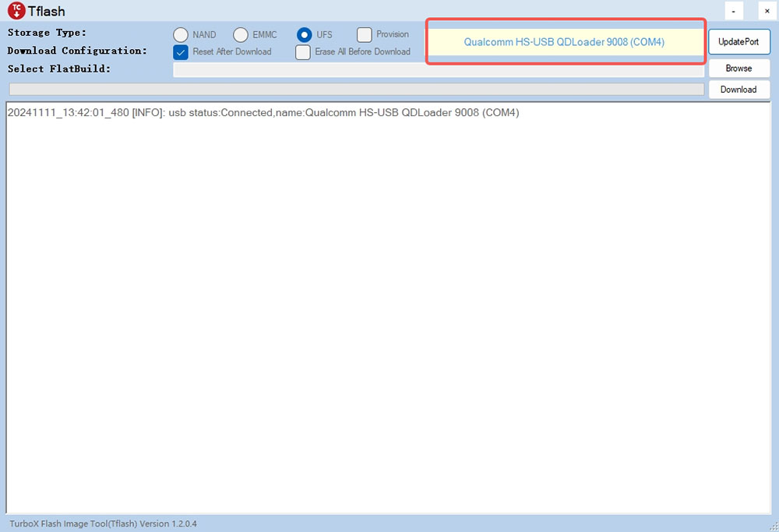The image size is (779, 532).
Task: Click the Storage Type label
Action: [47, 33]
